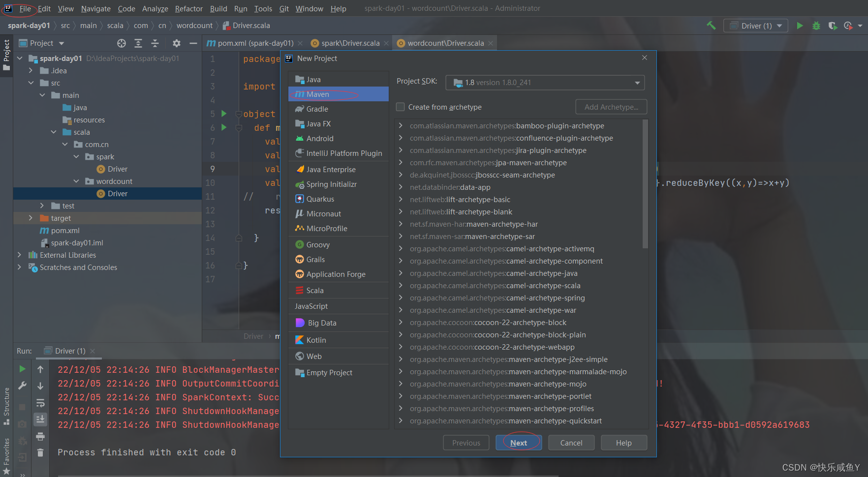Jump down the stack trace with the arrow
Image resolution: width=868 pixels, height=477 pixels.
click(x=40, y=386)
